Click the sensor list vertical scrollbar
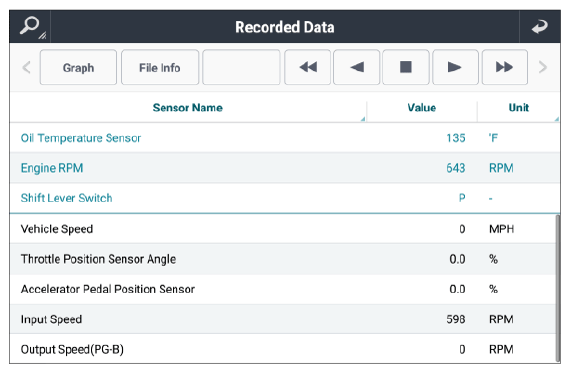The image size is (570, 373). click(x=558, y=288)
